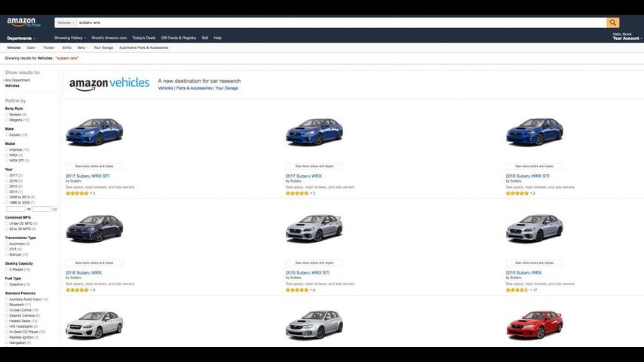Click the orange search magnifier button
The height and width of the screenshot is (362, 644).
click(613, 23)
